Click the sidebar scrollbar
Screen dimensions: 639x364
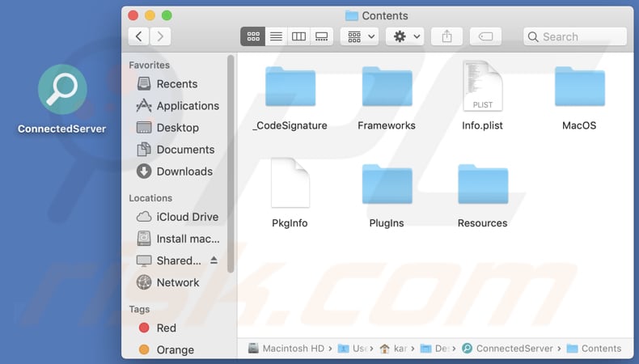click(231, 164)
